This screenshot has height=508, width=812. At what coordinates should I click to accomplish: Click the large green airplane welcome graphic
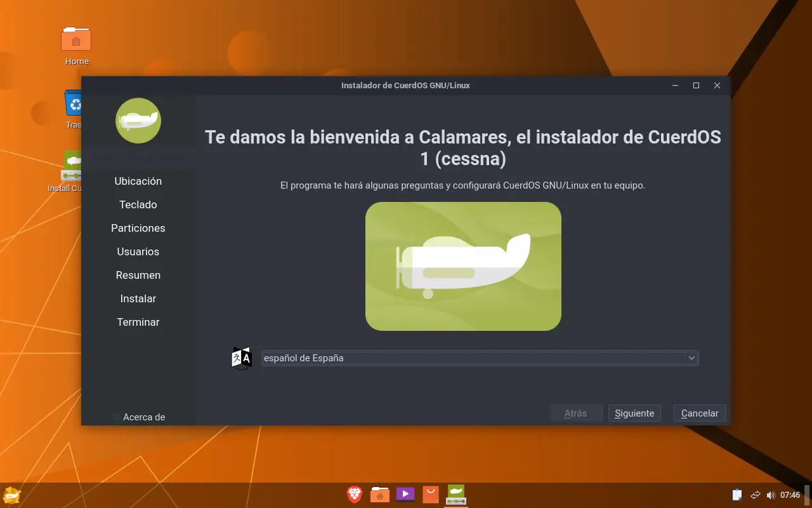[x=462, y=266]
